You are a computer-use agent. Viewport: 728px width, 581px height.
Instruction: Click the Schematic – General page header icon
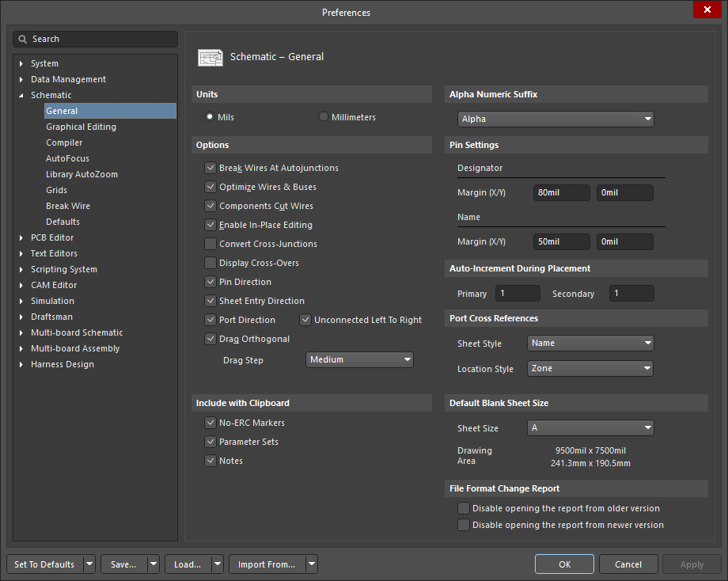(x=210, y=57)
